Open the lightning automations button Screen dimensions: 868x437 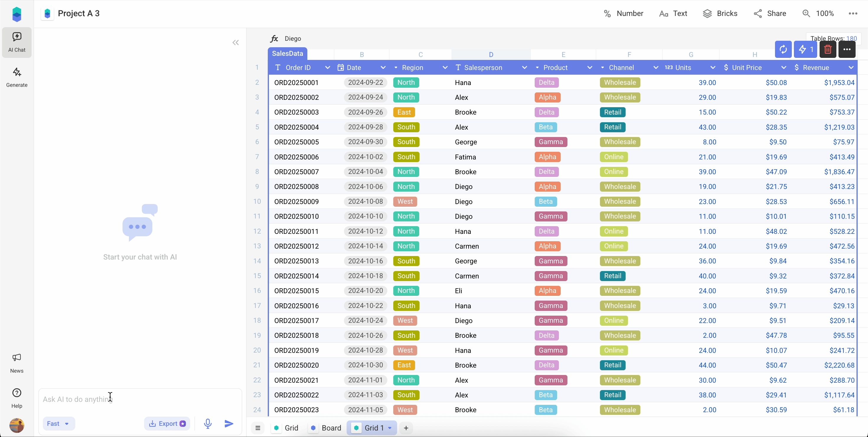(805, 50)
